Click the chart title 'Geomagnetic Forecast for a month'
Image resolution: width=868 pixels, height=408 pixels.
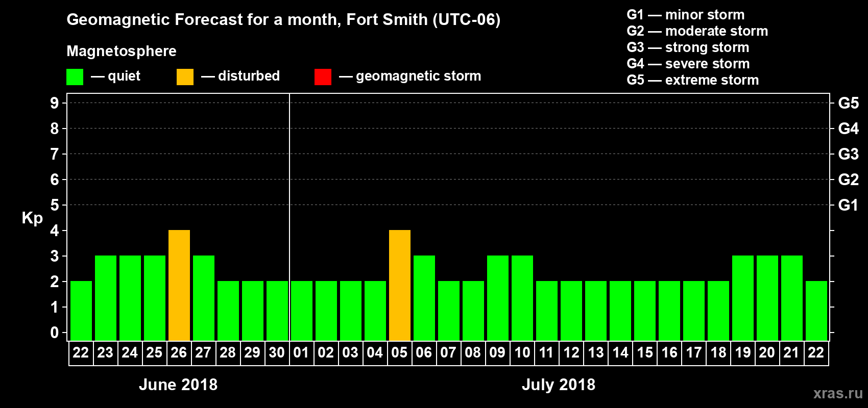pyautogui.click(x=204, y=20)
